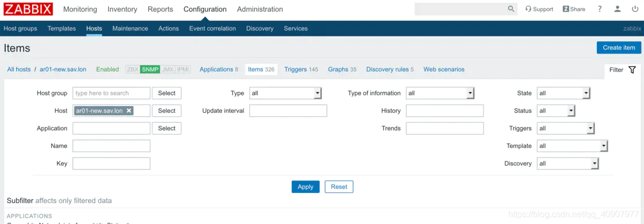Switch to Web scenarios tab
Viewport: 644px width, 224px height.
coord(444,69)
